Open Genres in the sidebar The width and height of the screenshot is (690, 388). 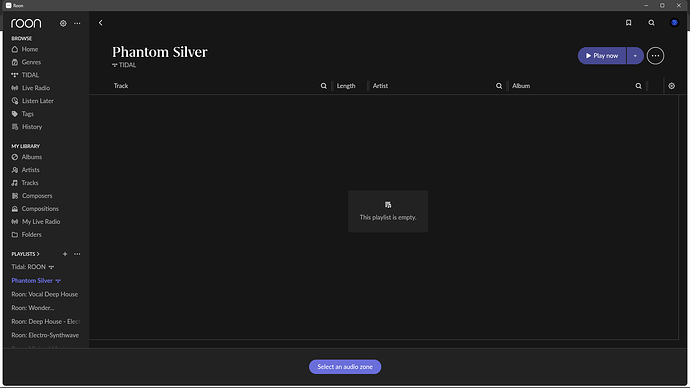pos(26,62)
